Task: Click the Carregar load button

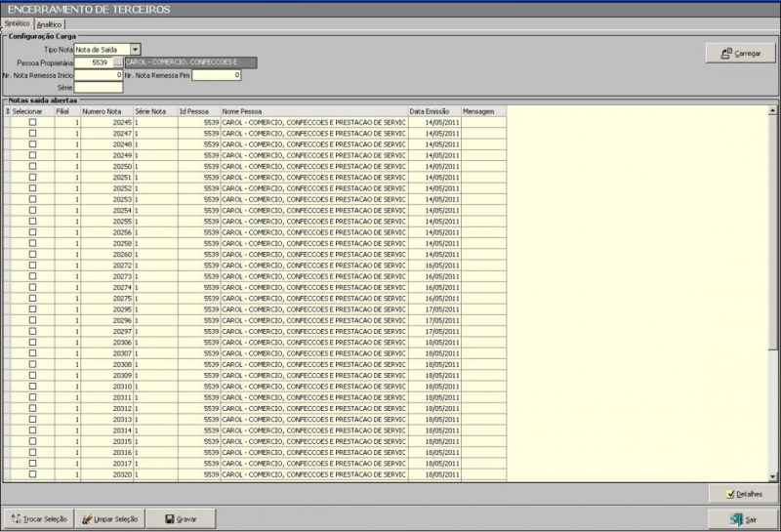Action: click(x=734, y=54)
